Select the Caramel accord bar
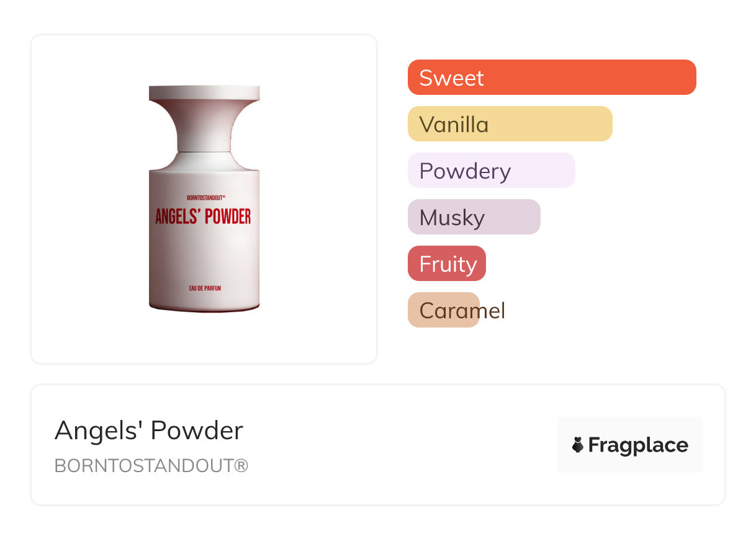This screenshot has width=756, height=536. [443, 310]
